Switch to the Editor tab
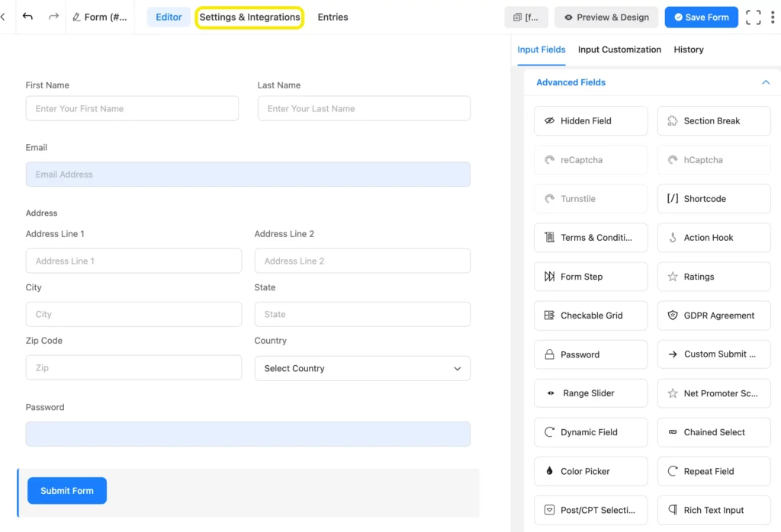 (169, 17)
